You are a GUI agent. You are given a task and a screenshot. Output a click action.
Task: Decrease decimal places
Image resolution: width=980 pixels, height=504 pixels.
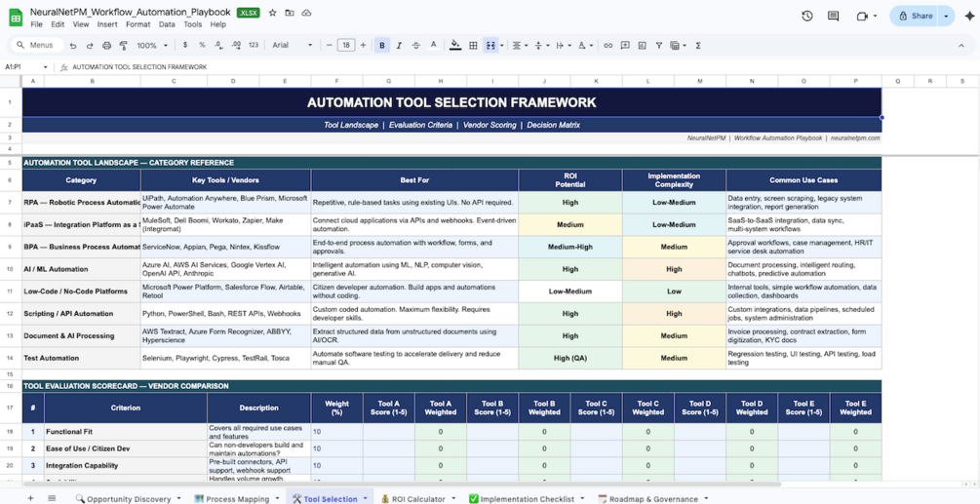point(218,46)
